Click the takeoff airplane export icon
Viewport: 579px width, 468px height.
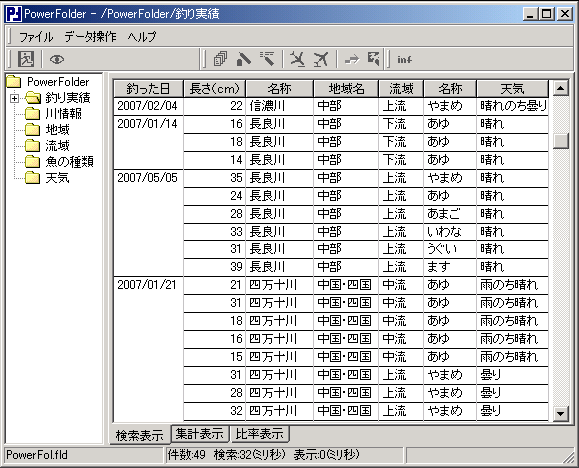[321, 59]
